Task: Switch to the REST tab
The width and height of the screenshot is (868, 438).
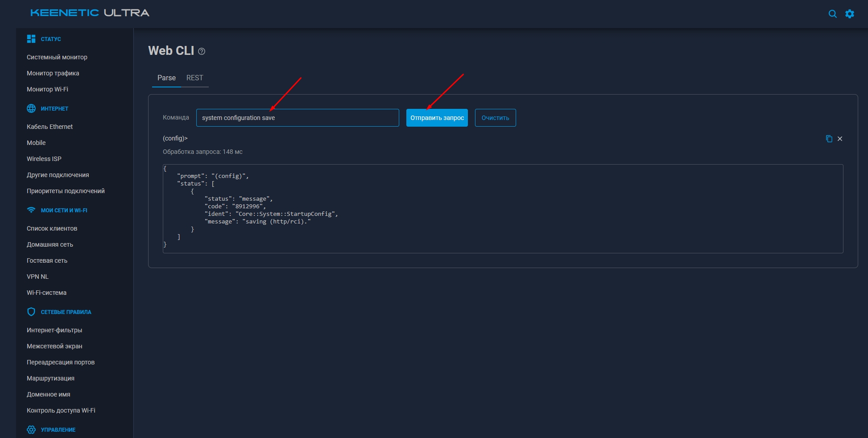Action: coord(194,78)
